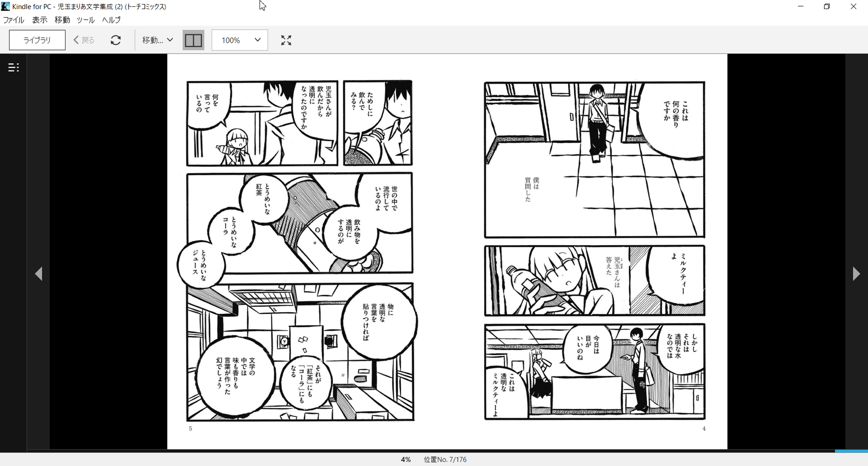The width and height of the screenshot is (868, 466).
Task: Go to previous page right arrow
Action: coord(856,274)
